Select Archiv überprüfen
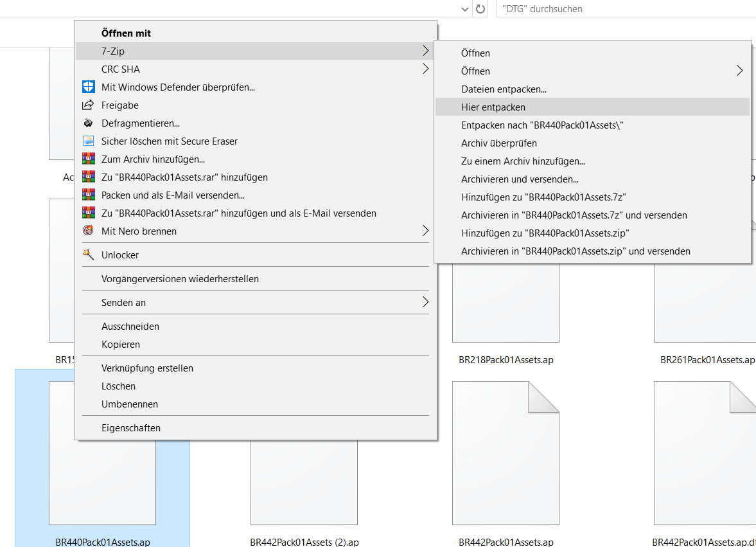The width and height of the screenshot is (756, 547). (593, 143)
